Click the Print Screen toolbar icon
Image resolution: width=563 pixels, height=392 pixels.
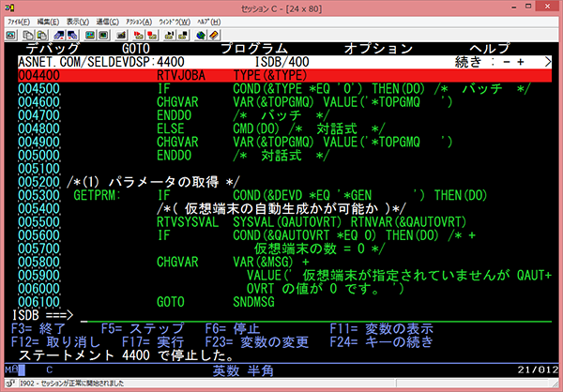[11, 33]
